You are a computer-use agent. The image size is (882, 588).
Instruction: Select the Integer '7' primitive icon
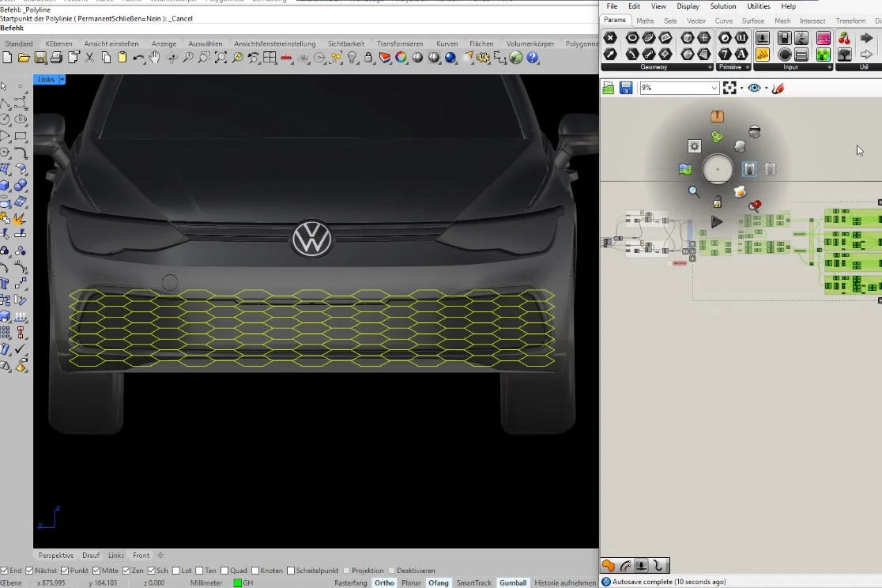725,54
